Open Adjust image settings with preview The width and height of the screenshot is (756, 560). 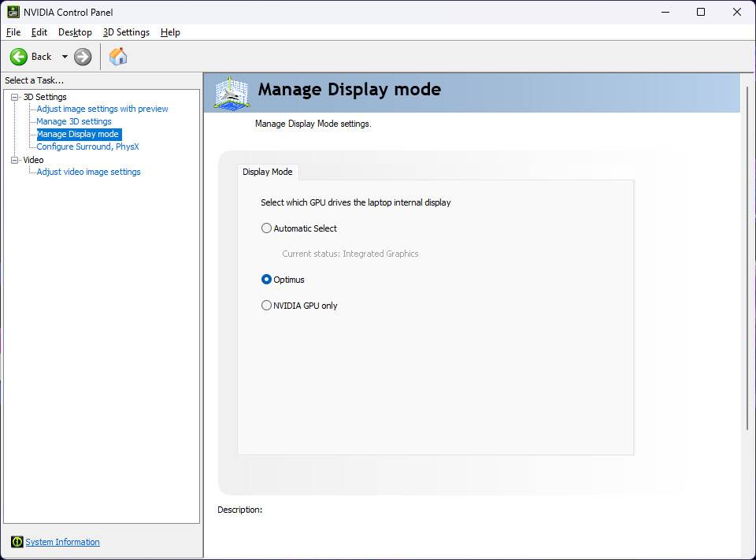pyautogui.click(x=102, y=109)
